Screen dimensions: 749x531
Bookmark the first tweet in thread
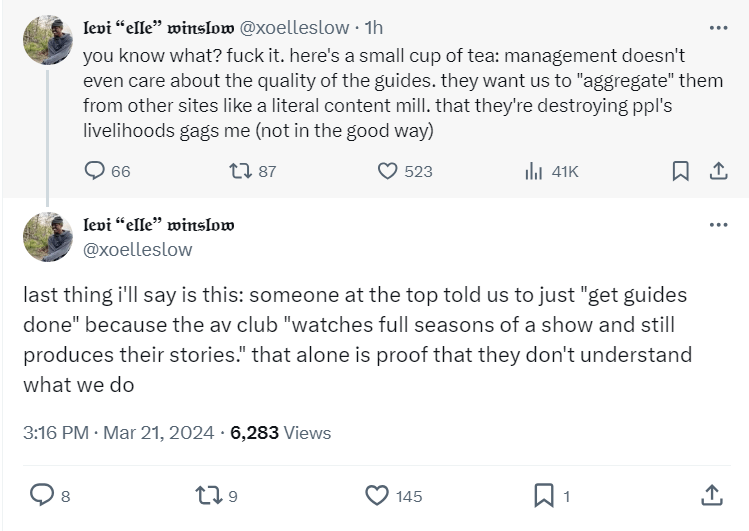tap(680, 171)
